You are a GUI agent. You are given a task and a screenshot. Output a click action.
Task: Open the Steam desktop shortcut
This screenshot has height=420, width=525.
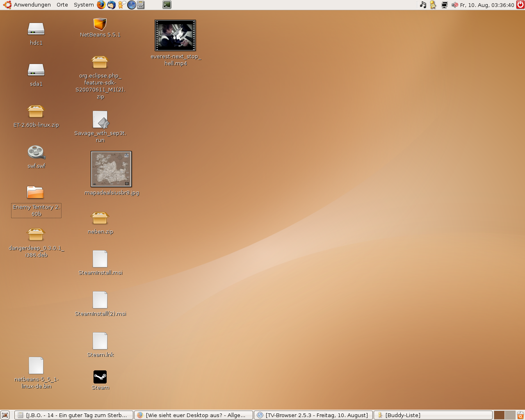point(100,377)
